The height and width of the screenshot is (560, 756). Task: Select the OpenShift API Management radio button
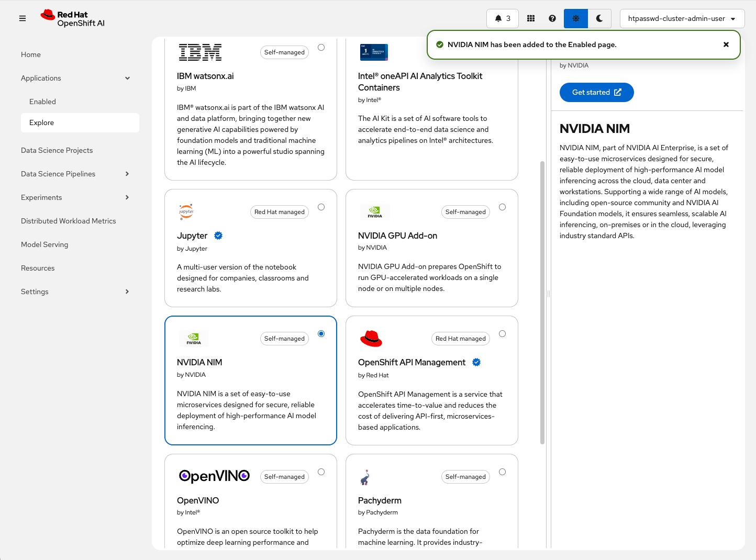pos(503,334)
